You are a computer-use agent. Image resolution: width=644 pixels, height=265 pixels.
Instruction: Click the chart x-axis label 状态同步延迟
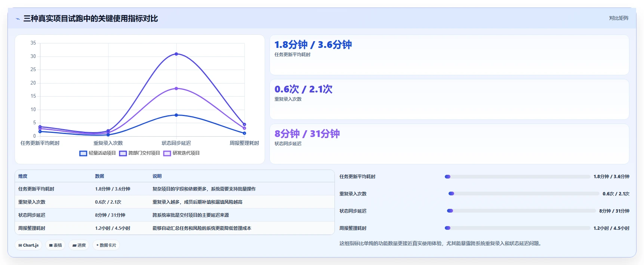176,143
